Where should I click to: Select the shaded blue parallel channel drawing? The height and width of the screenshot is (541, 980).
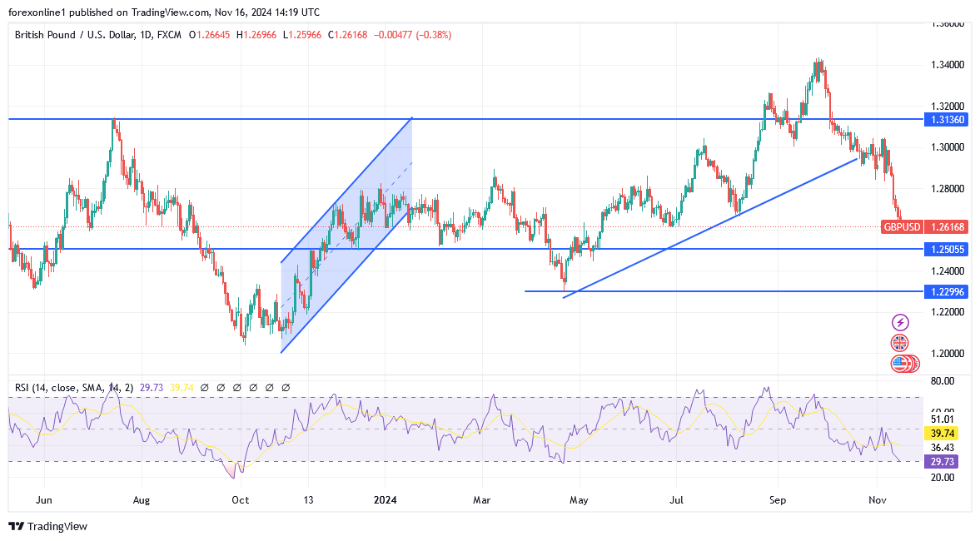(347, 234)
